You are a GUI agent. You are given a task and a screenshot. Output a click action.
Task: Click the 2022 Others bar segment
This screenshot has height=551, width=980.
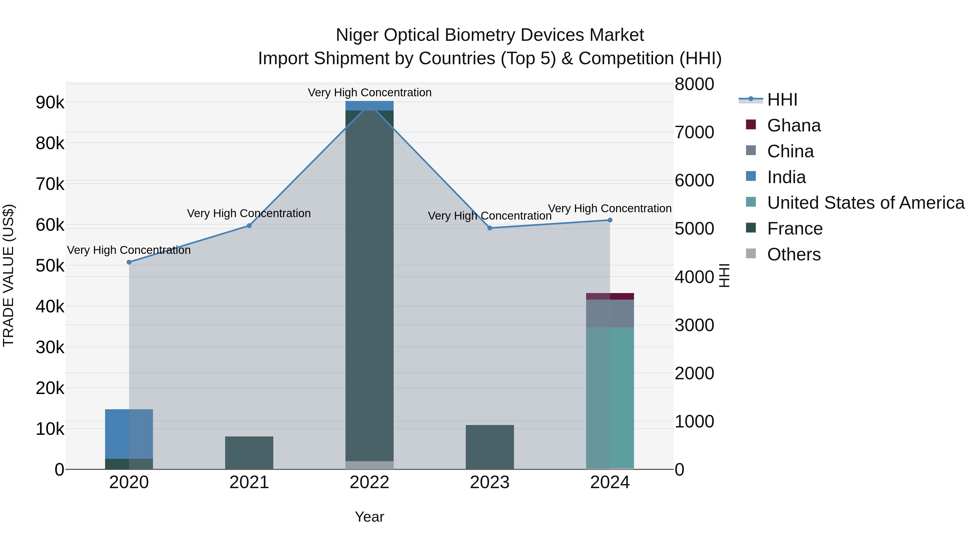(369, 465)
